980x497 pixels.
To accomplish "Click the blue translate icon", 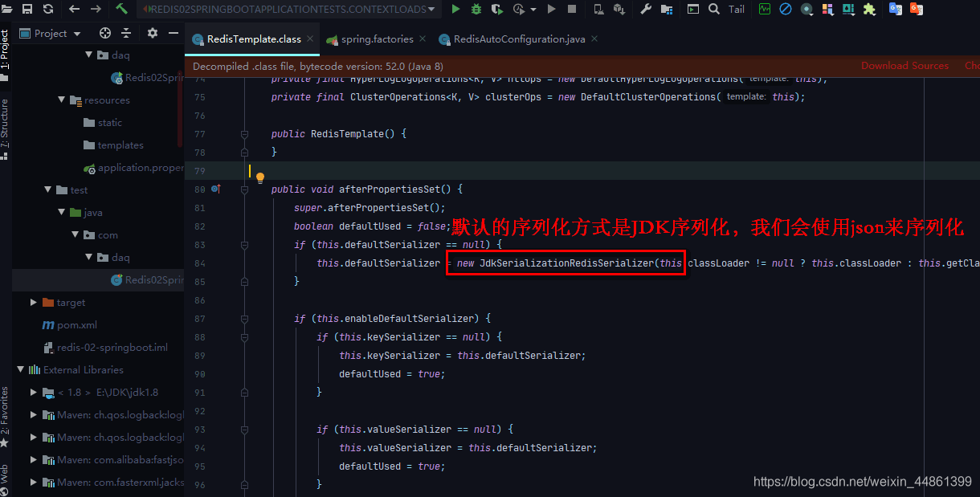I will pos(895,10).
